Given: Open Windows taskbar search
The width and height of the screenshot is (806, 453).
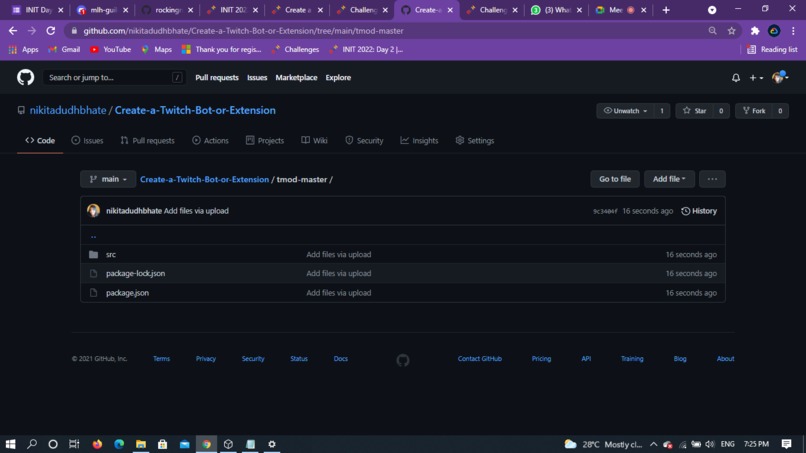Looking at the screenshot, I should pyautogui.click(x=32, y=444).
